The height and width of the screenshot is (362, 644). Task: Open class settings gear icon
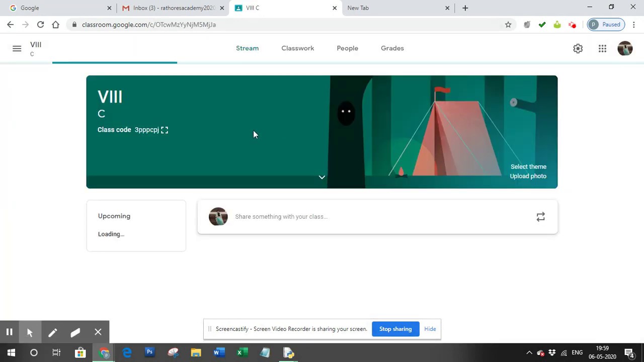(x=578, y=48)
